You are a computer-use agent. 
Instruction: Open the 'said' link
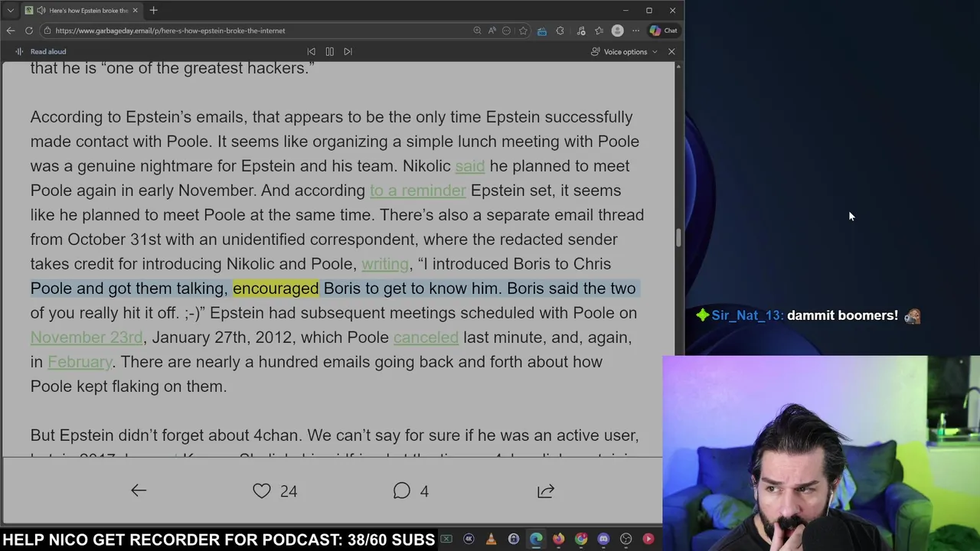[x=469, y=166]
